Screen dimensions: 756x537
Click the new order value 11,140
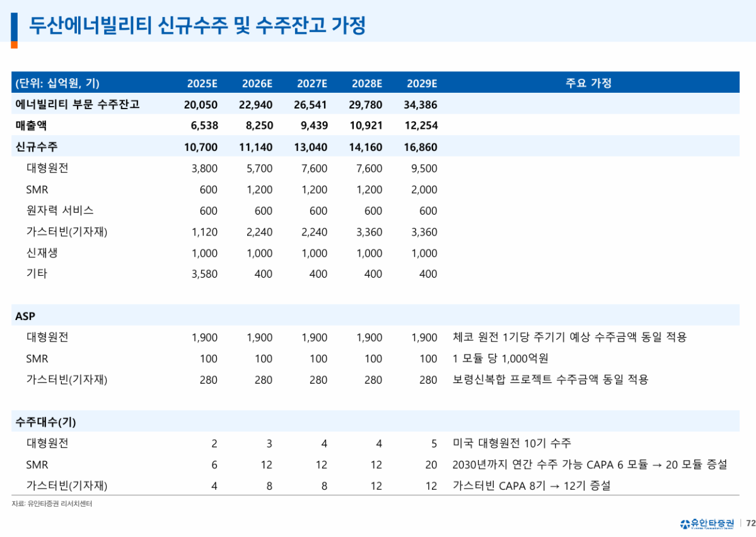click(255, 147)
